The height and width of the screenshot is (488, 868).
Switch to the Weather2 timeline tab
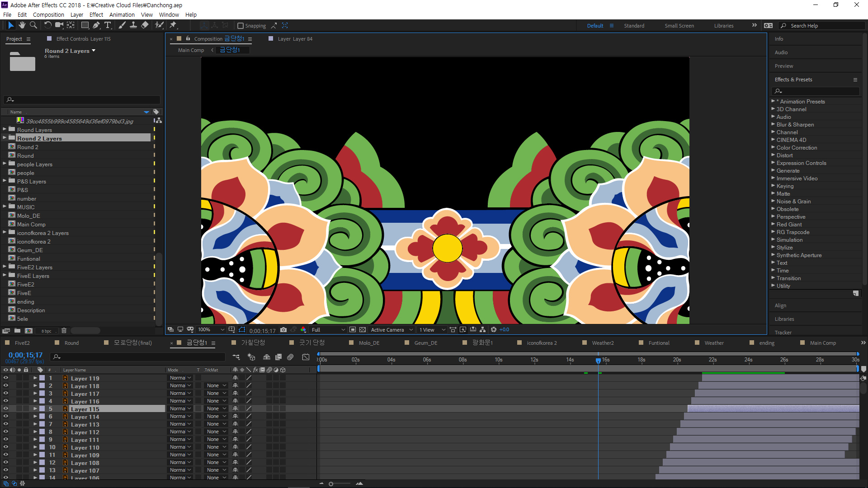[x=603, y=343]
